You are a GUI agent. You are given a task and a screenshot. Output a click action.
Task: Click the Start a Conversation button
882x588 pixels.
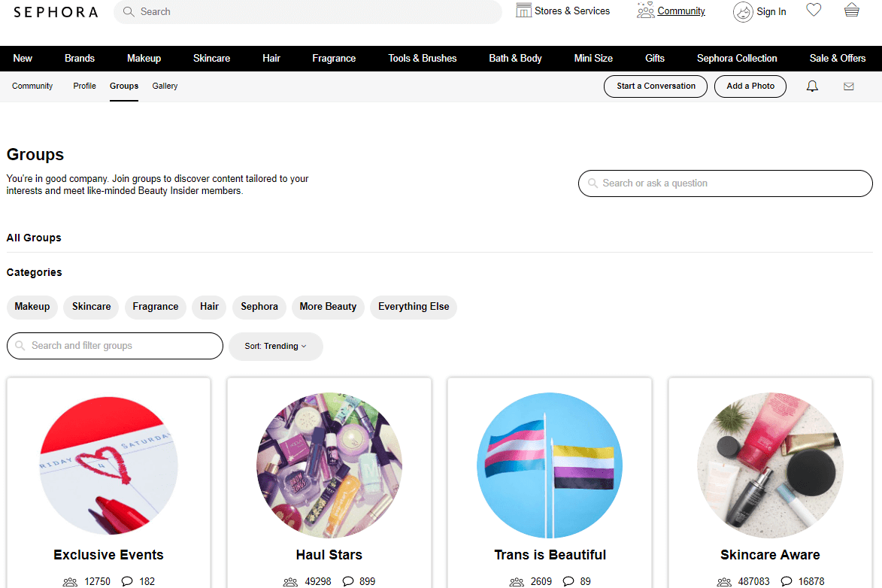(655, 86)
